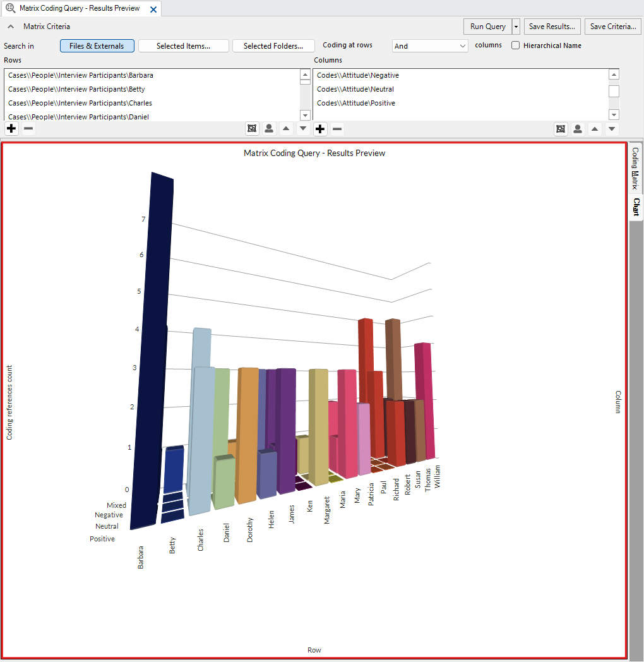The image size is (644, 662).
Task: Open Selected Folders search option
Action: (x=273, y=46)
